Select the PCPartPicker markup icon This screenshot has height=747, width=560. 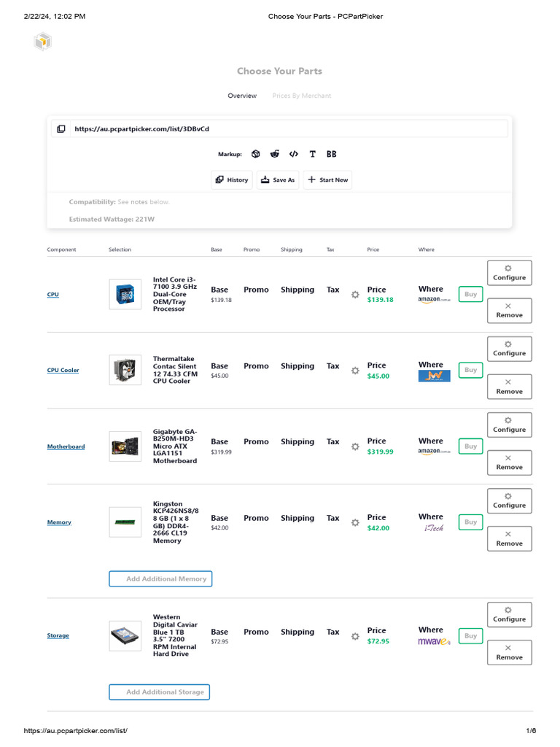[256, 154]
